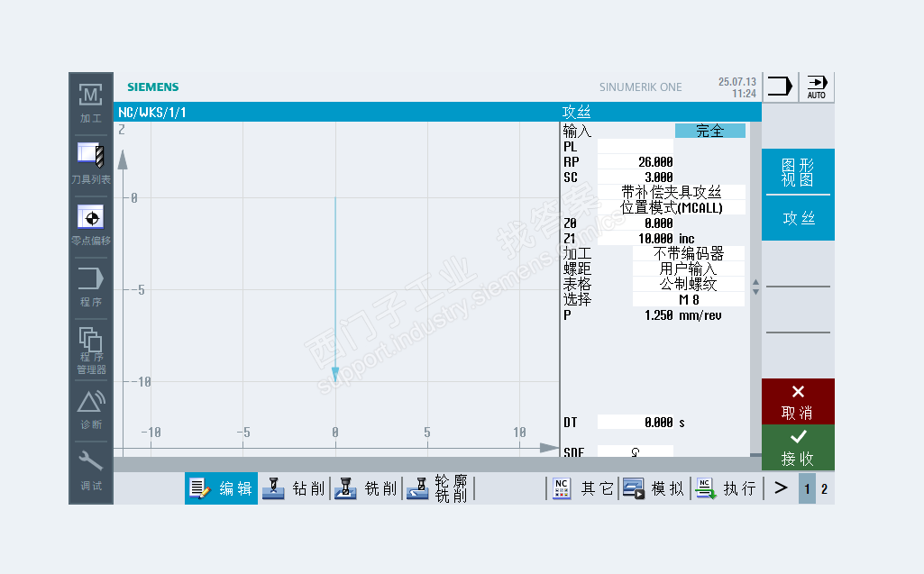Click the > extend softkey arrow
Image resolution: width=924 pixels, height=574 pixels.
(781, 488)
